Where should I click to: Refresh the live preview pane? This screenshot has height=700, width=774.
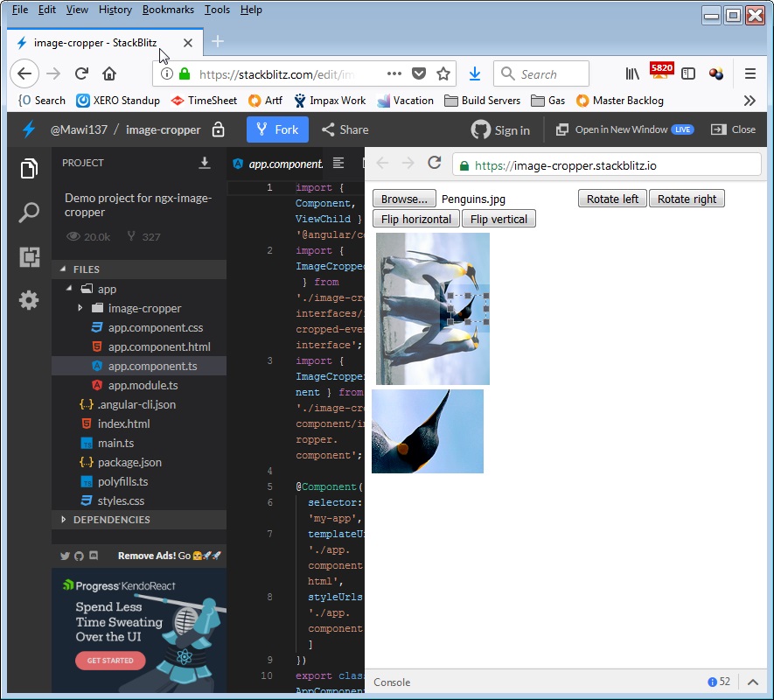click(x=435, y=163)
